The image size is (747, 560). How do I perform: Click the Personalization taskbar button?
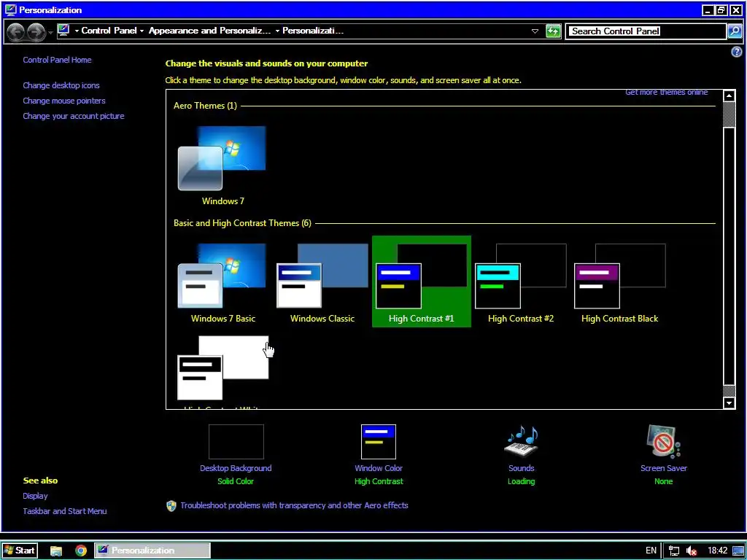coord(152,551)
